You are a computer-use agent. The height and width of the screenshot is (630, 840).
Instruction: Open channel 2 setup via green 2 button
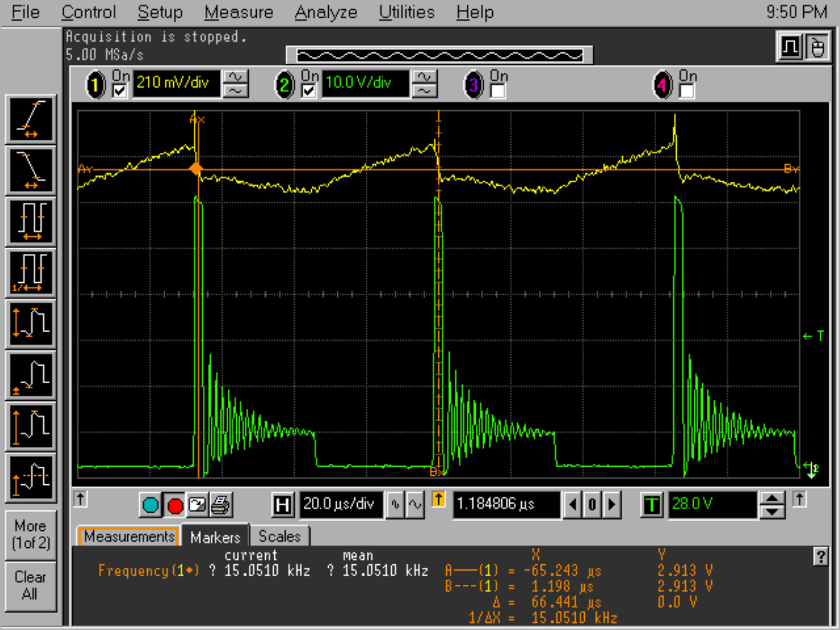coord(285,85)
